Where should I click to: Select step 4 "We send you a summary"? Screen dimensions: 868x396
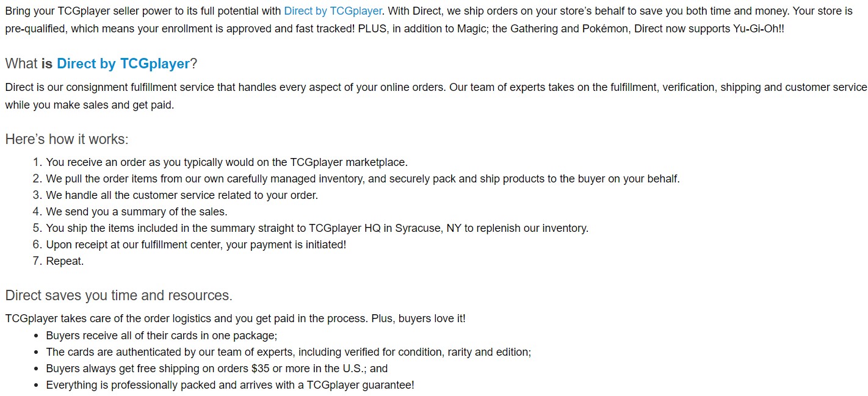(x=136, y=212)
